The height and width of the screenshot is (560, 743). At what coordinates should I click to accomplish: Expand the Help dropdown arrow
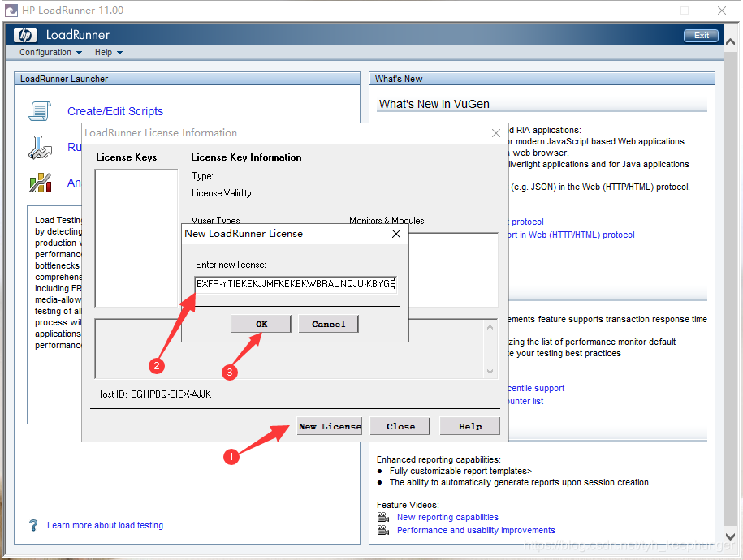[119, 53]
